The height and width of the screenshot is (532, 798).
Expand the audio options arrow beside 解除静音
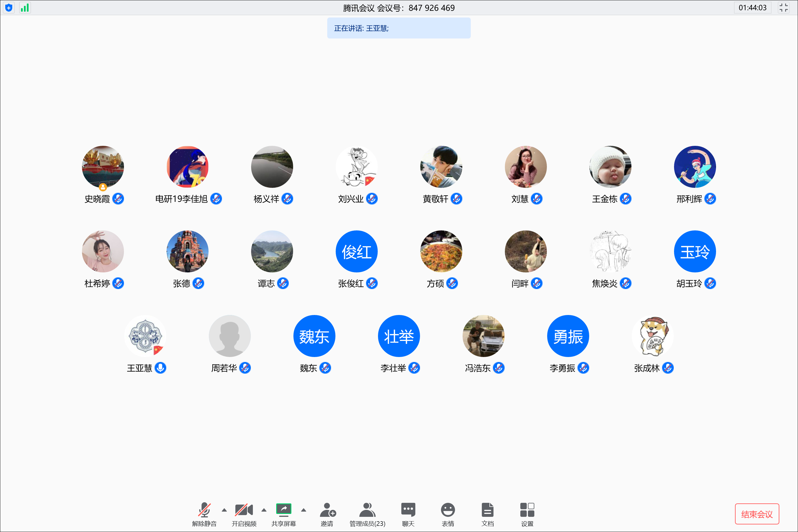pos(224,510)
